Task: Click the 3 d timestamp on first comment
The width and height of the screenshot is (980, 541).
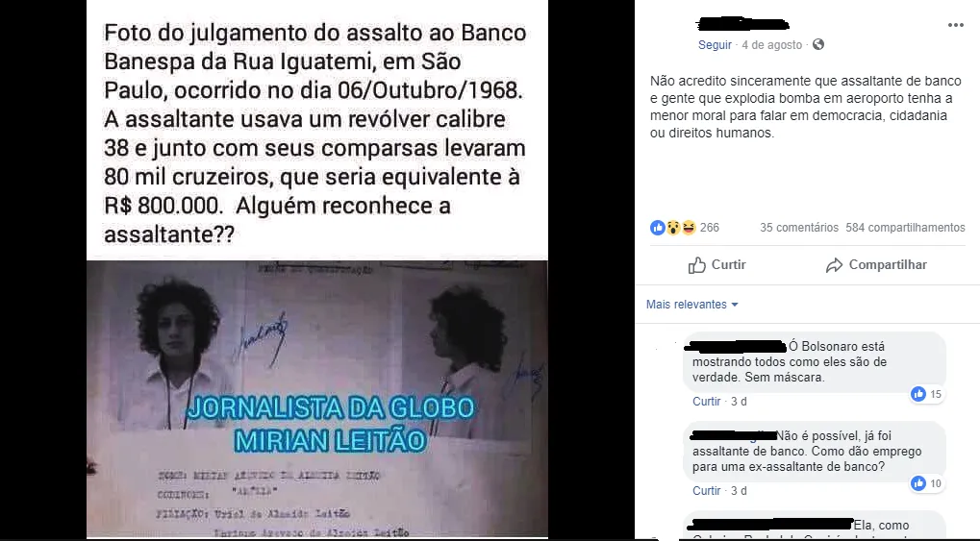Action: [739, 401]
